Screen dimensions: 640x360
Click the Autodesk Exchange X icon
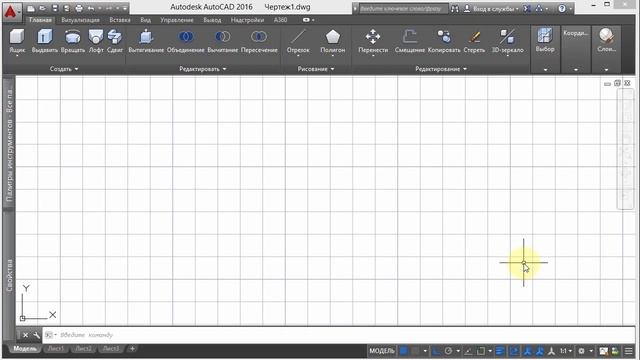click(x=527, y=8)
